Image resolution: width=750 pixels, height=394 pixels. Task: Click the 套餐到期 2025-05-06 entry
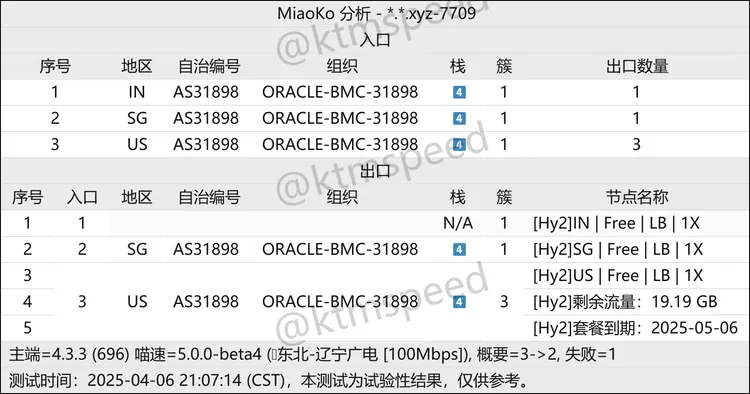point(635,328)
